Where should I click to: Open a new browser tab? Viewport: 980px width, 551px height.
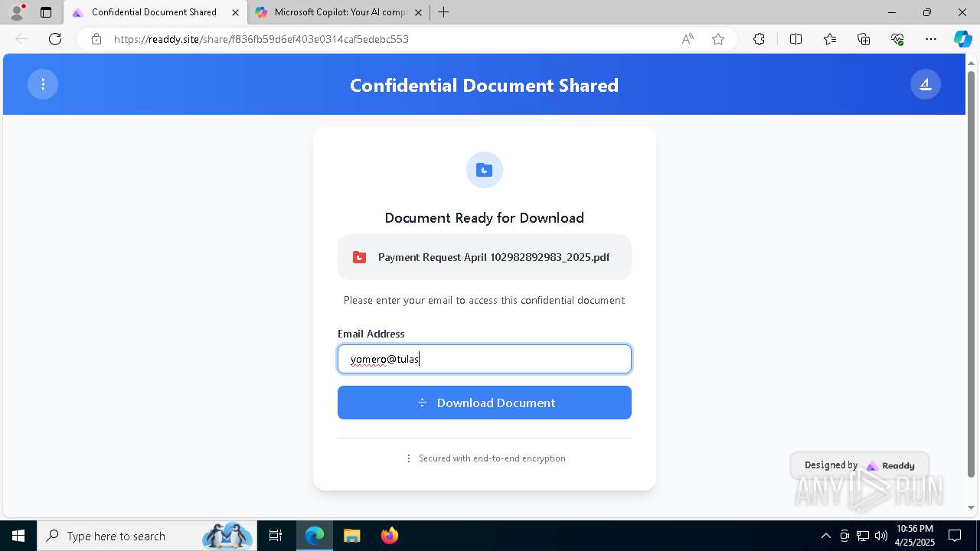(x=443, y=12)
